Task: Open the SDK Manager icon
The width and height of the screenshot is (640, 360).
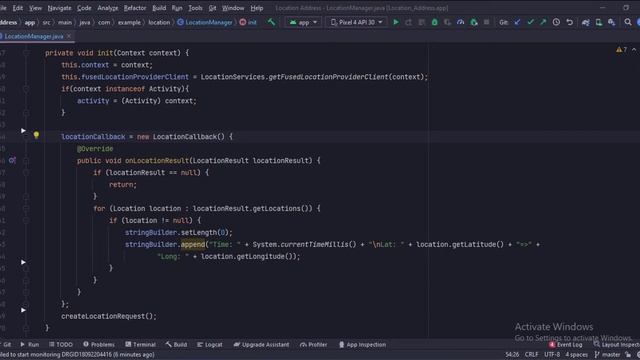Action: [x=611, y=22]
